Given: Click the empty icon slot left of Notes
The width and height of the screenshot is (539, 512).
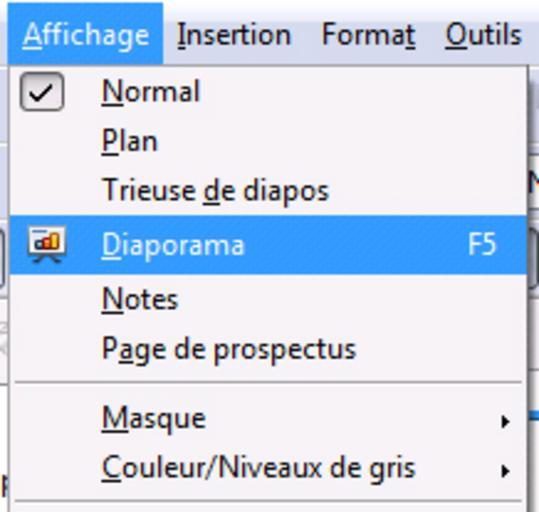Looking at the screenshot, I should 42,299.
